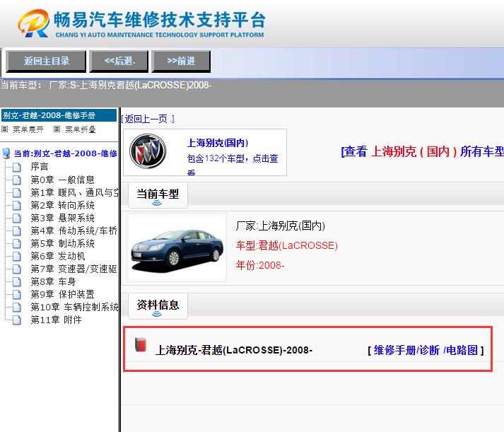Click page icon next to 第10章 车辆控制系统
504x432 pixels.
[17, 308]
